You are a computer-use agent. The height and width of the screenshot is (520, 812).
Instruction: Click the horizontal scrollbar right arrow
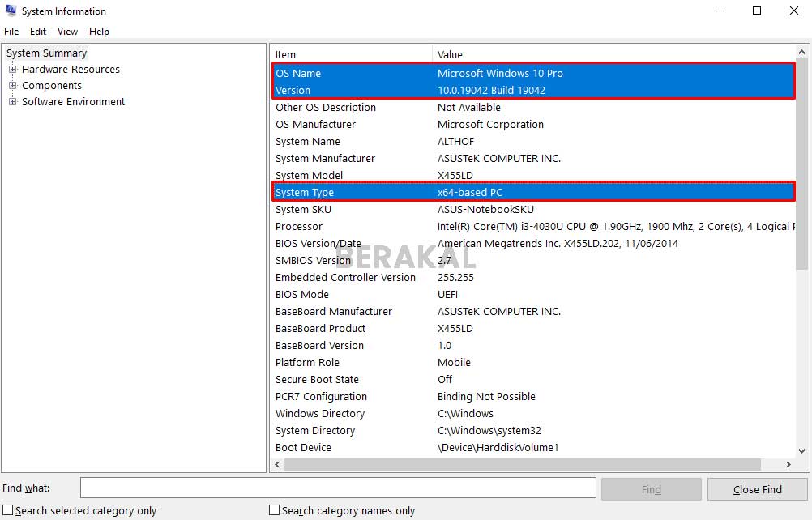[788, 465]
